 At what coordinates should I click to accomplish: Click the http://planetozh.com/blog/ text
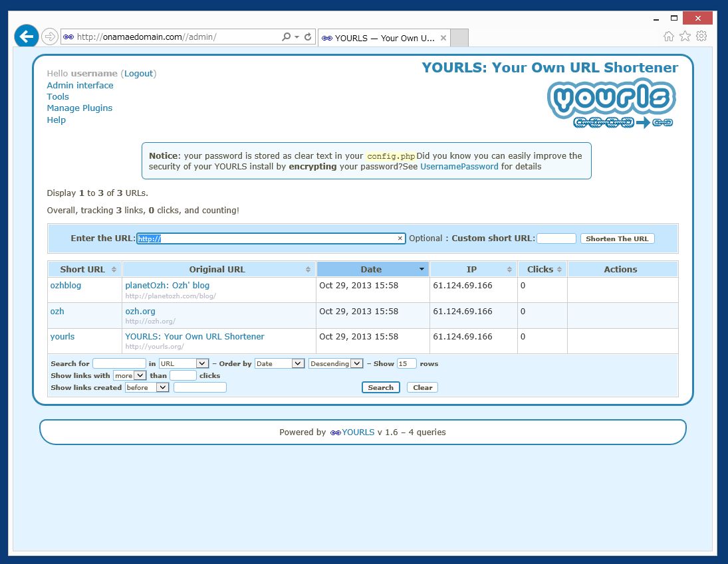[x=170, y=296]
